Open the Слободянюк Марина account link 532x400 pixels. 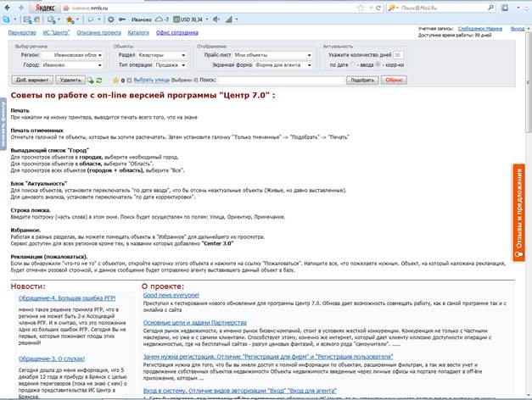479,29
